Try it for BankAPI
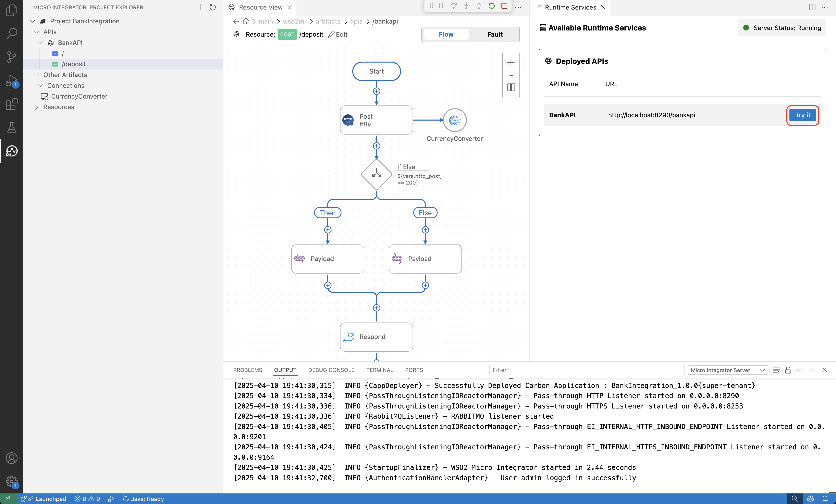This screenshot has width=836, height=504. 803,115
